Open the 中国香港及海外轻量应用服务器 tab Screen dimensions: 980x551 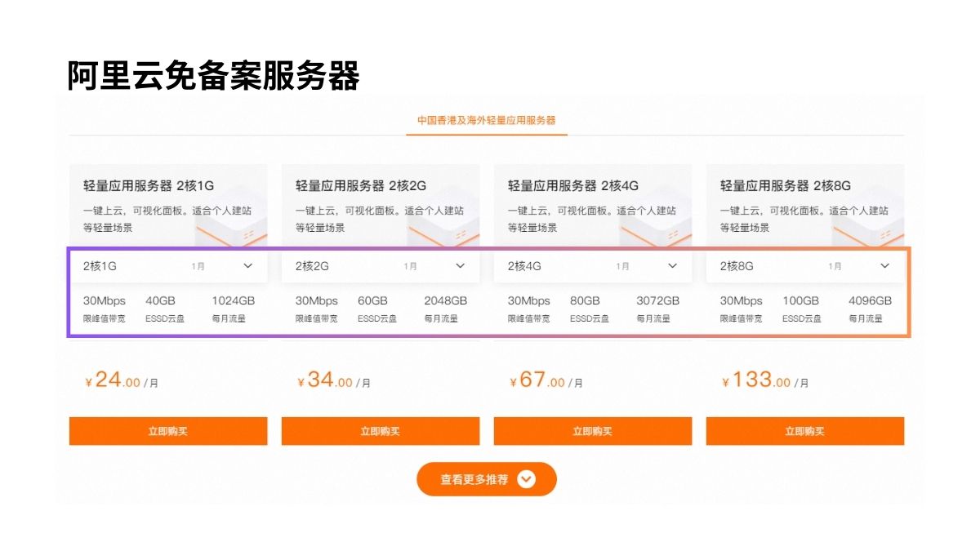486,120
